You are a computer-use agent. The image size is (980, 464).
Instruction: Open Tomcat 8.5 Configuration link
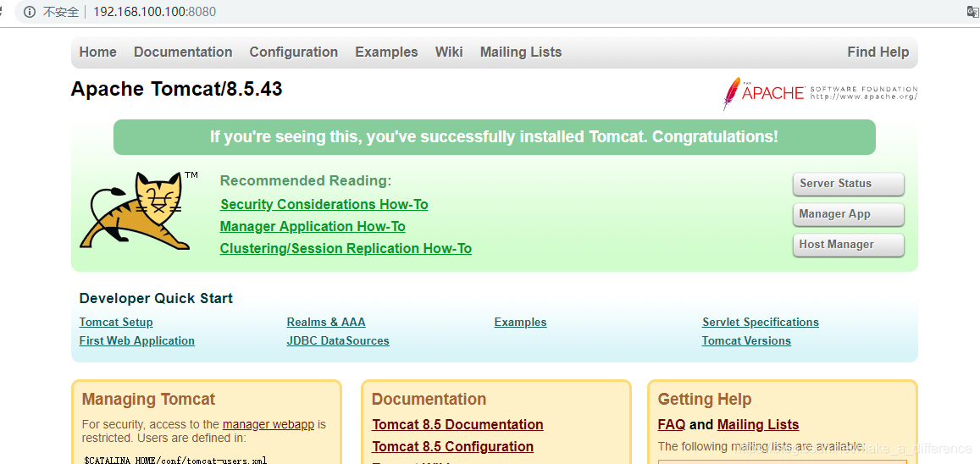[x=452, y=446]
